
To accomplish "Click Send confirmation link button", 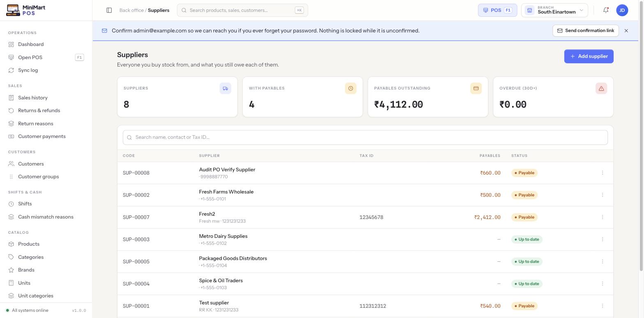I will click(x=586, y=31).
